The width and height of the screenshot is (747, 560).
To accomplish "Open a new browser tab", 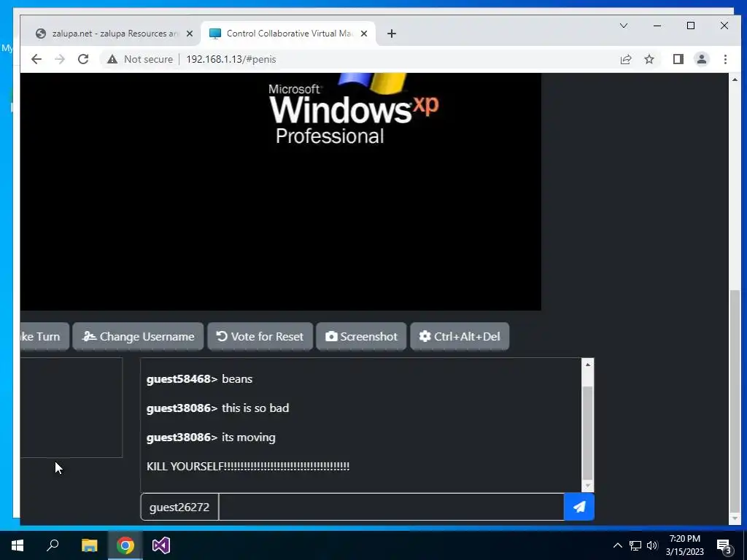I will [x=392, y=34].
